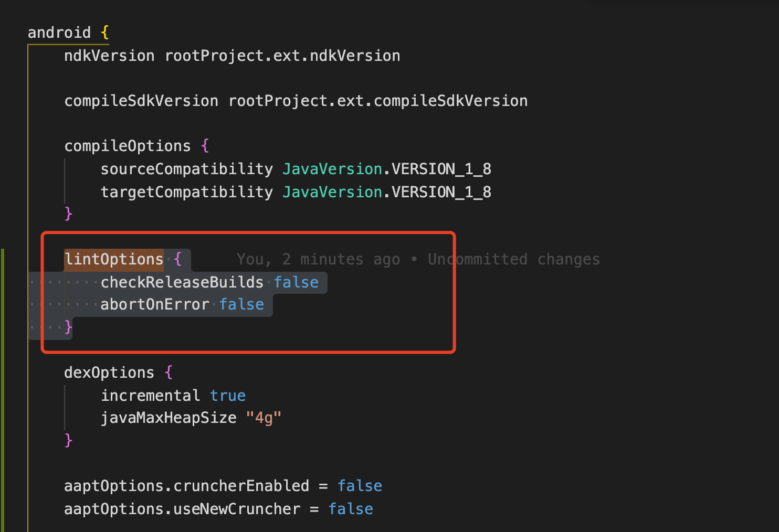Click the green git change gutter bar
779x532 pixels.
pyautogui.click(x=2, y=390)
